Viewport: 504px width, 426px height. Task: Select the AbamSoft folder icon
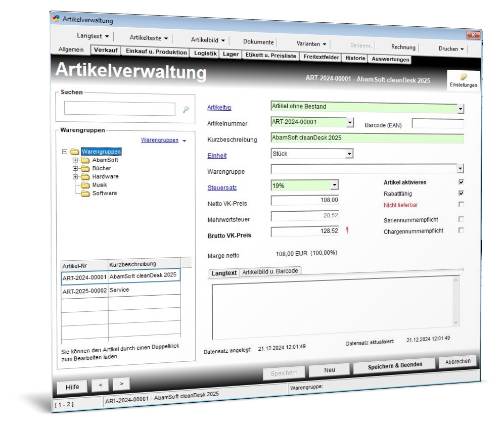[x=85, y=160]
